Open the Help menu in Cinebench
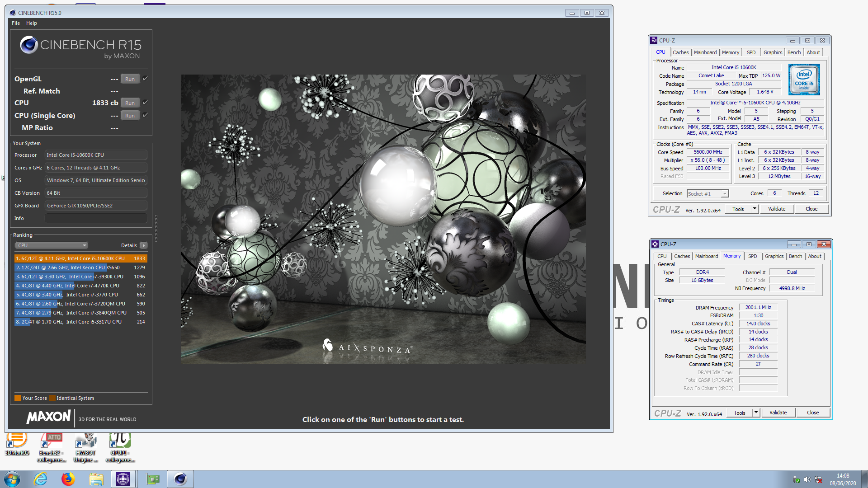Image resolution: width=868 pixels, height=488 pixels. [32, 23]
